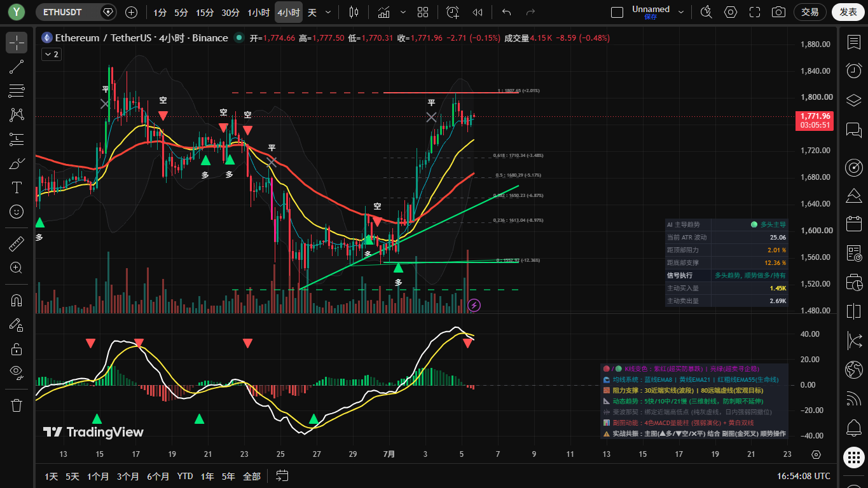Image resolution: width=868 pixels, height=488 pixels.
Task: Open chart axis settings gear icon
Action: click(816, 455)
